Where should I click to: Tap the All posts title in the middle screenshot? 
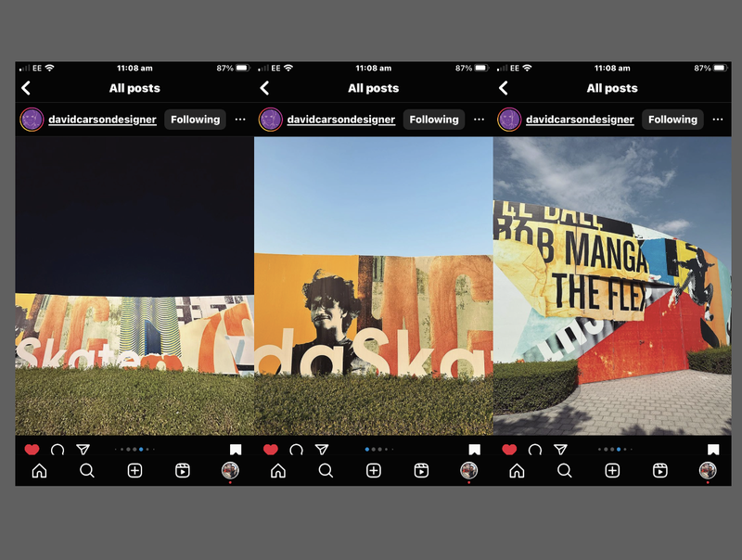(374, 88)
